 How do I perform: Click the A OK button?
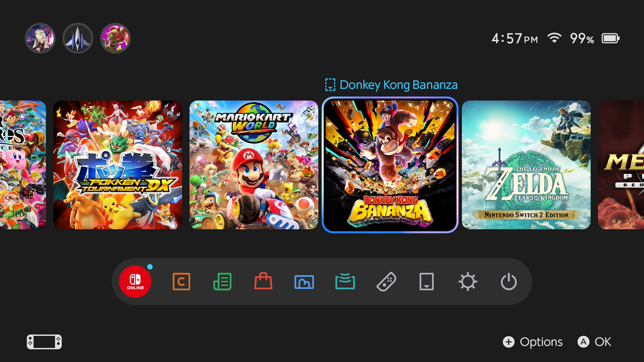(x=594, y=342)
